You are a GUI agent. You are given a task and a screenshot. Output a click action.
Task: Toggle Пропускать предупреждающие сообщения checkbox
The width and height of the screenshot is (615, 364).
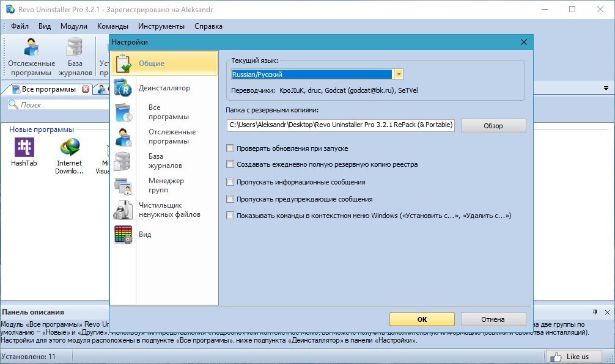click(230, 199)
